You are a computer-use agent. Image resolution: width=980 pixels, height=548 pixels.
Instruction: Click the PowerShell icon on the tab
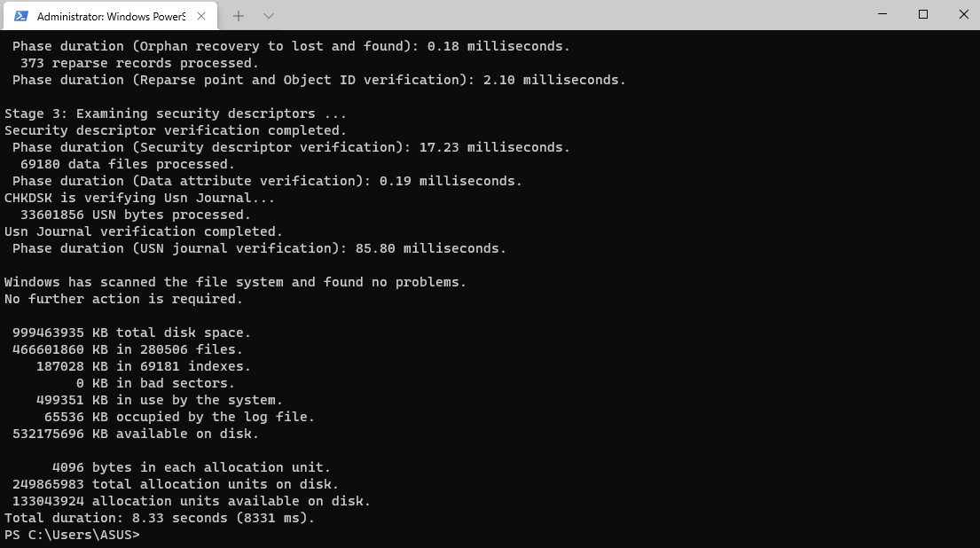point(21,16)
